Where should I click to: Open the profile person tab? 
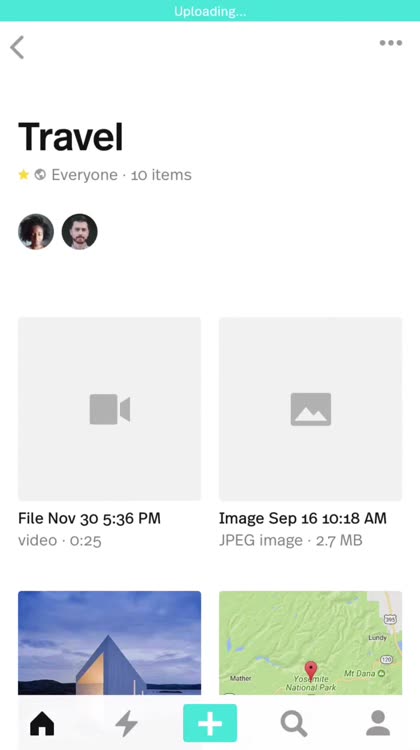(x=378, y=723)
